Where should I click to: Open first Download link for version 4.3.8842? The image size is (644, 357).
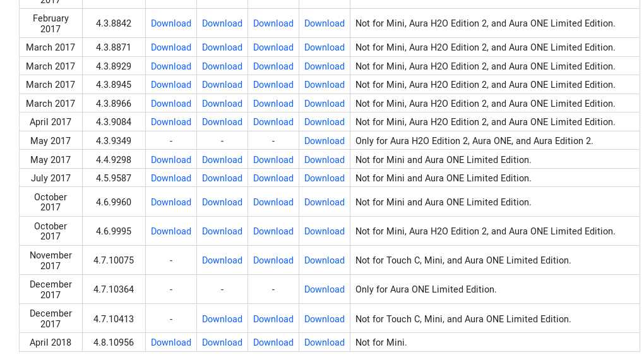171,23
